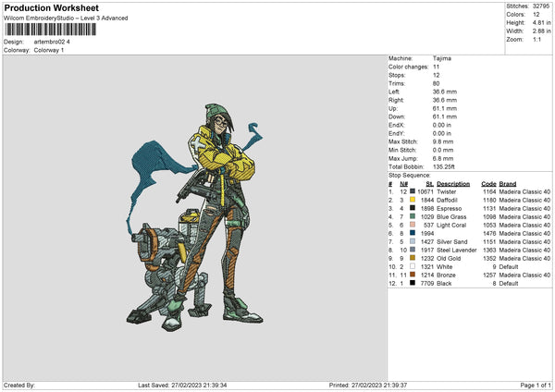Click the Max Jump value 6.8 mm
555x392 pixels.
pos(443,158)
